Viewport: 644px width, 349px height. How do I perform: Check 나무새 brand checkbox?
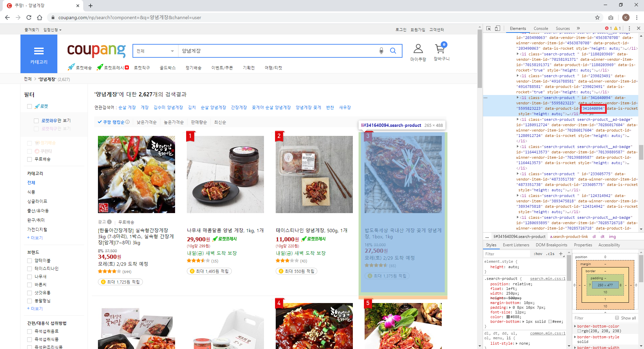click(30, 277)
